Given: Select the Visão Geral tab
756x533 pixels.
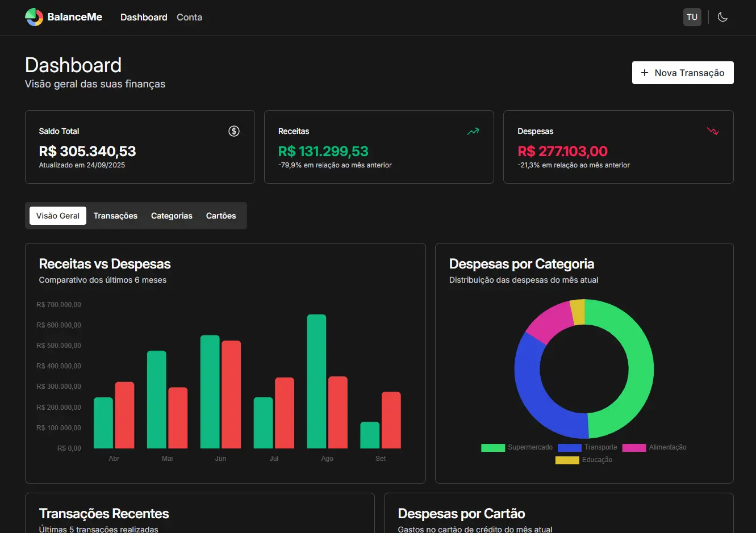Looking at the screenshot, I should [x=58, y=216].
